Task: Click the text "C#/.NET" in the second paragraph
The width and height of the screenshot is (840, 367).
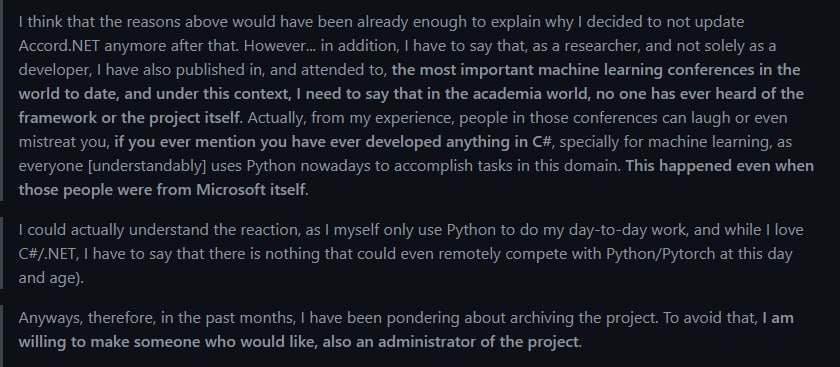Action: click(48, 254)
